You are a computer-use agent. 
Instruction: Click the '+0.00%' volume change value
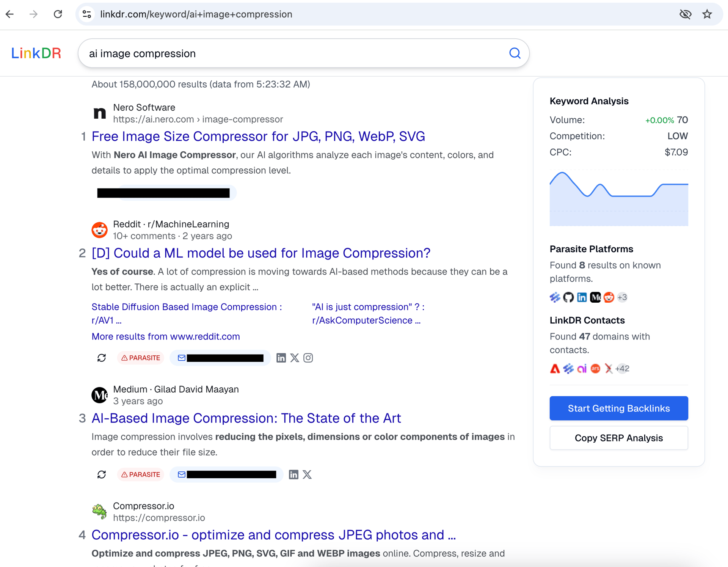(x=659, y=120)
